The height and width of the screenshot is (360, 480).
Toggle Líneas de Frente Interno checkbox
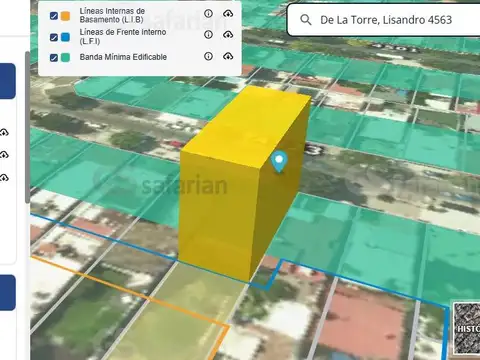pyautogui.click(x=54, y=37)
